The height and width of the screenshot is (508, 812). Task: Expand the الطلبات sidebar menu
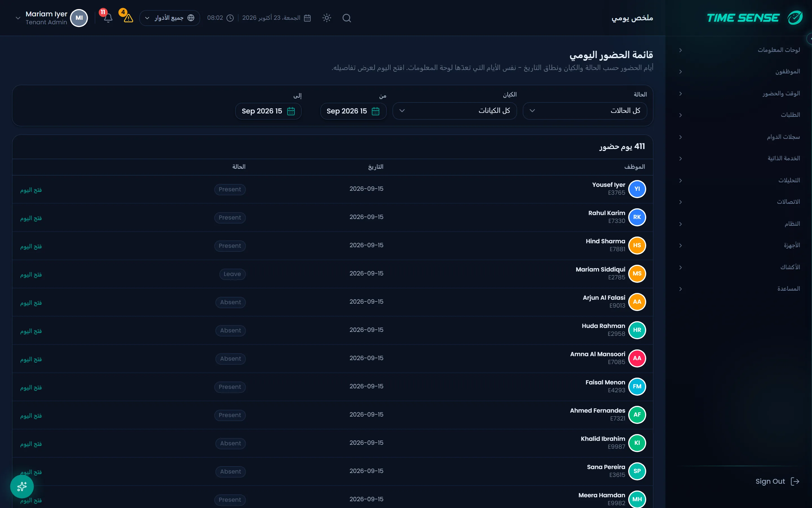[740, 115]
